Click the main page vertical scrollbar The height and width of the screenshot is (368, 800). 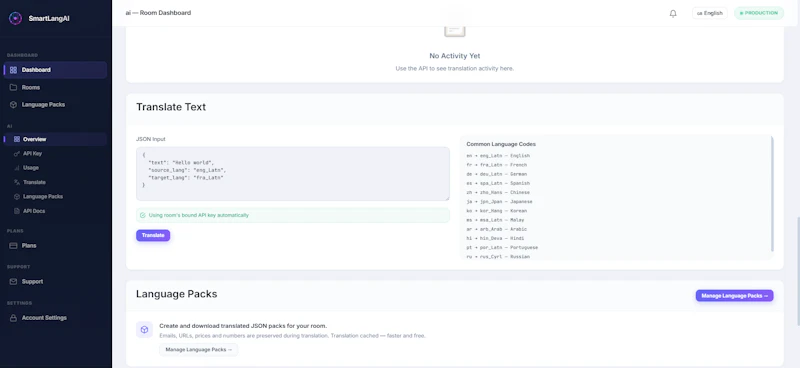pos(797,271)
